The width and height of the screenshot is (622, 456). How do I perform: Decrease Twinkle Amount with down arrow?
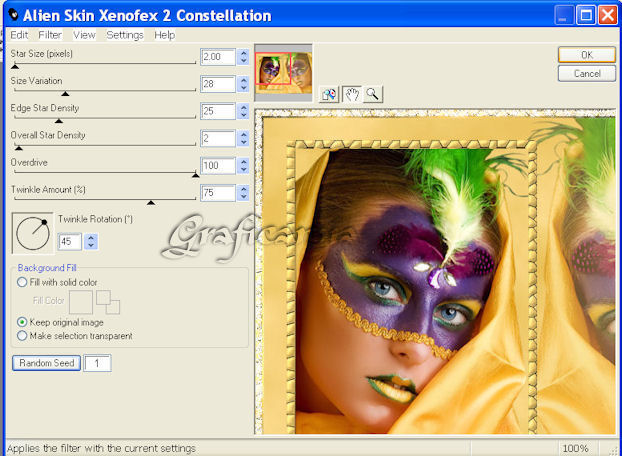click(243, 197)
